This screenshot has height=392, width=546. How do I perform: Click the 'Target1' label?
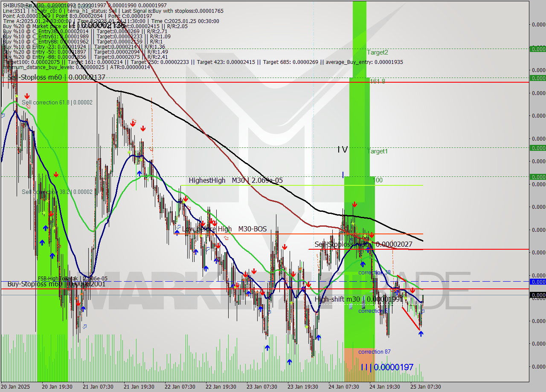(378, 151)
